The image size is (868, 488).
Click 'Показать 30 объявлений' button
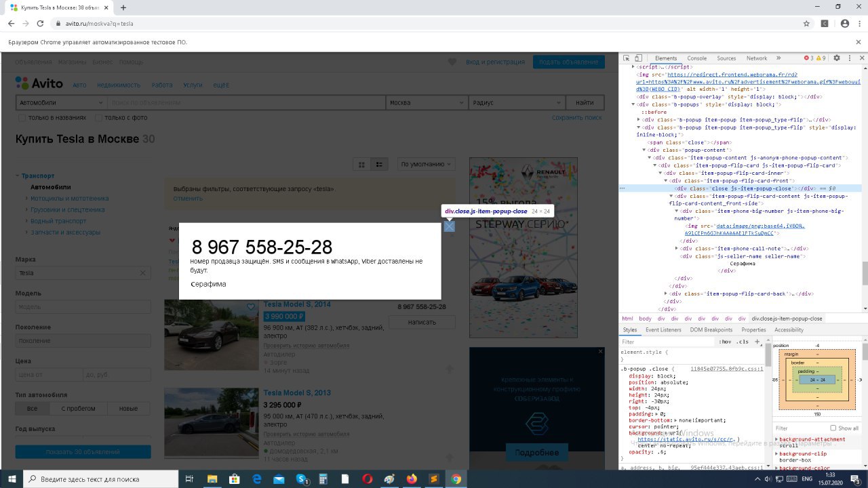pos(83,451)
